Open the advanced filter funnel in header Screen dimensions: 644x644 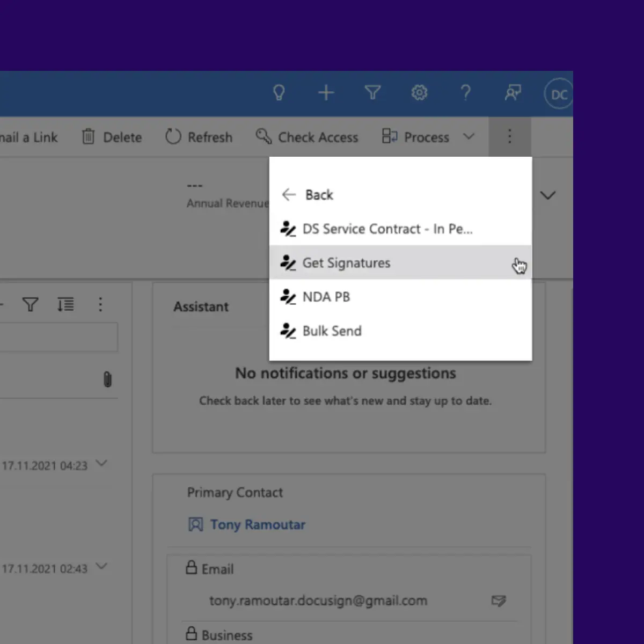(x=372, y=93)
